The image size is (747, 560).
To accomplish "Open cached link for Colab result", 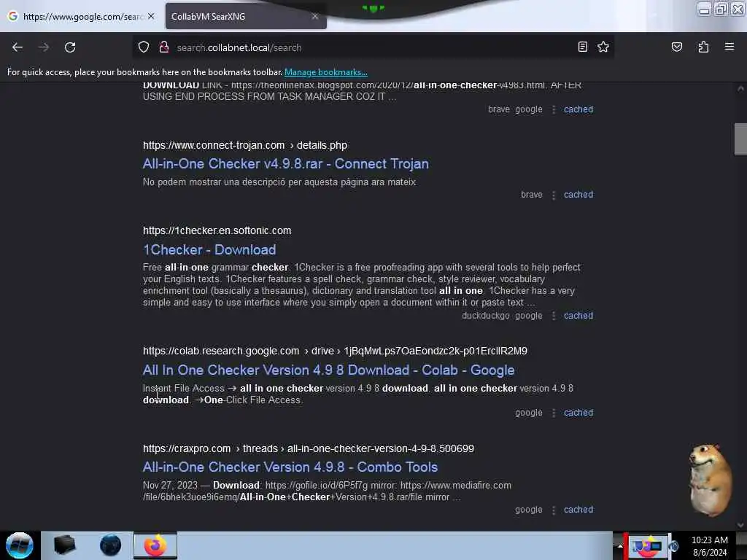I will click(578, 413).
